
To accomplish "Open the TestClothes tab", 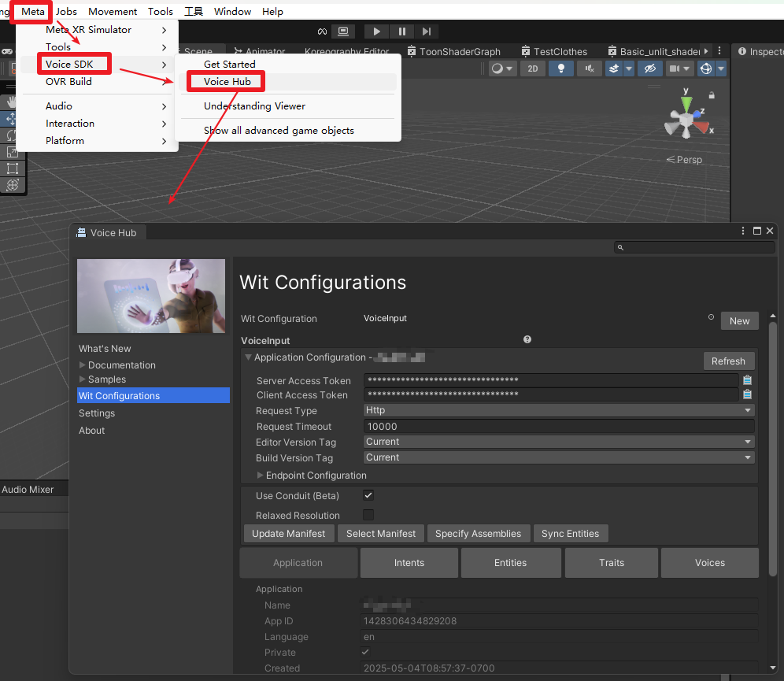I will [x=554, y=51].
